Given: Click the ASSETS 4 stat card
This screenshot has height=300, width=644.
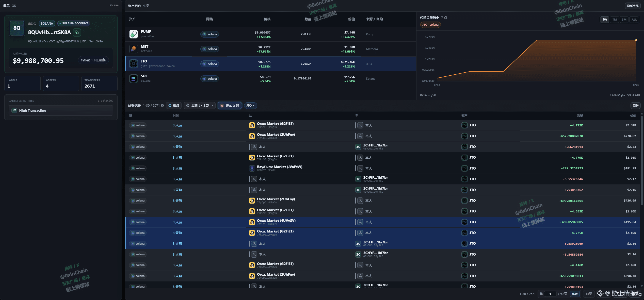Looking at the screenshot, I should 61,84.
